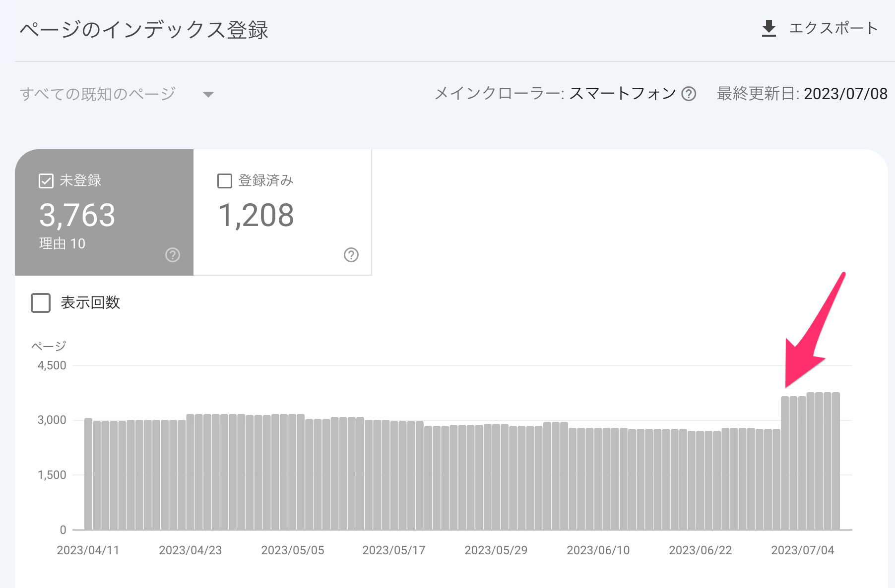Viewport: 895px width, 588px height.
Task: Click the ページのインデックス登録 heading
Action: point(144,30)
